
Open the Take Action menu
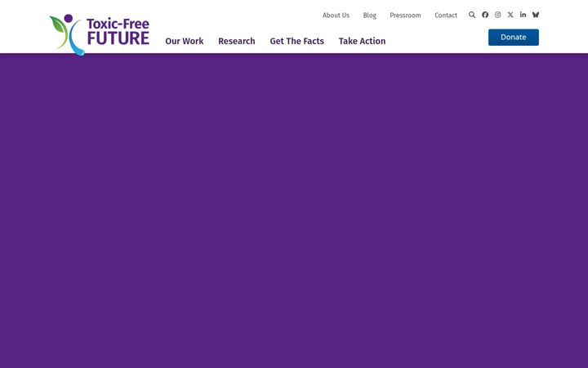[x=362, y=41]
